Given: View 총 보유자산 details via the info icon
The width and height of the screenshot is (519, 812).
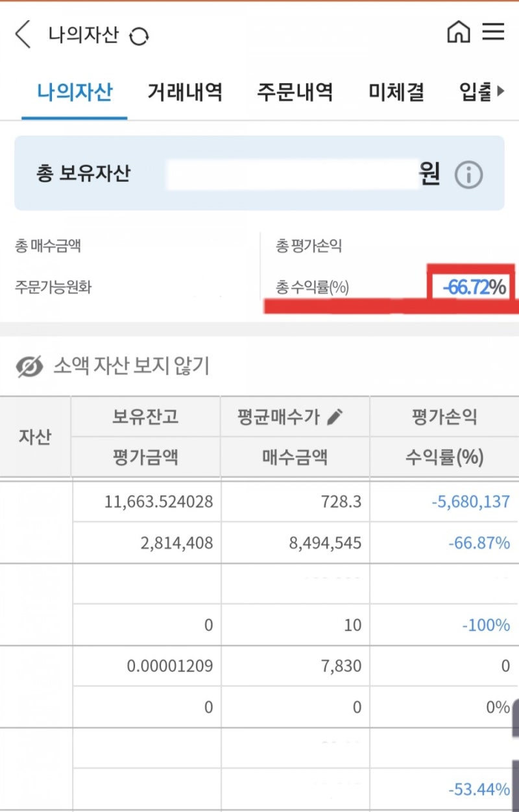Looking at the screenshot, I should (470, 174).
